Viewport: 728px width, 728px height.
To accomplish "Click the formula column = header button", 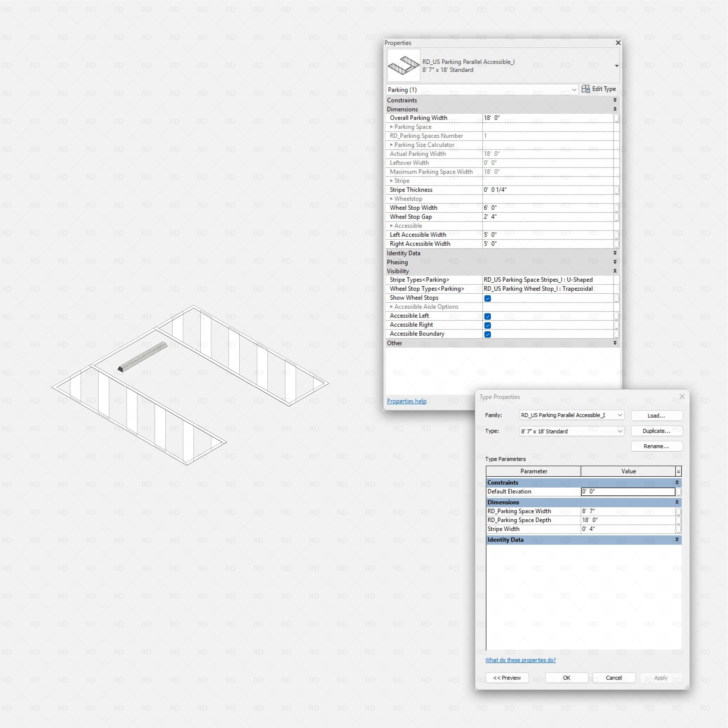I will 678,471.
